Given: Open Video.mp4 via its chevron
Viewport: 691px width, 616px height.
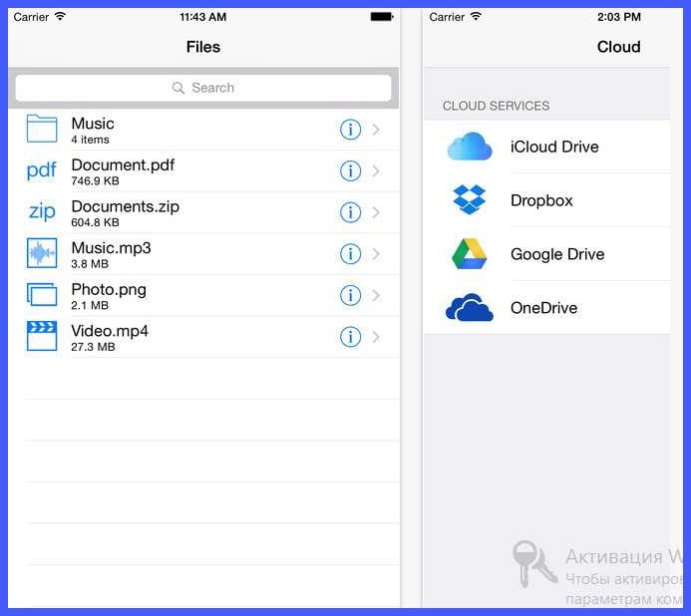Looking at the screenshot, I should (376, 337).
